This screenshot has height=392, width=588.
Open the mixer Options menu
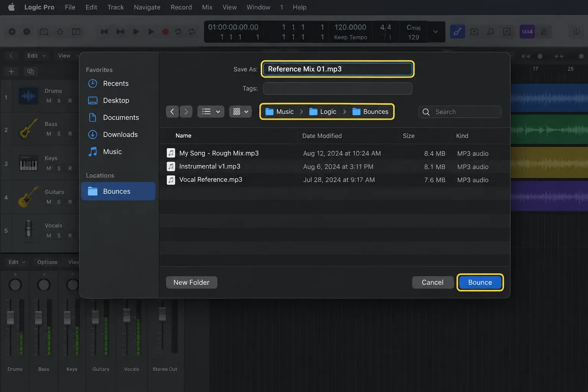47,262
